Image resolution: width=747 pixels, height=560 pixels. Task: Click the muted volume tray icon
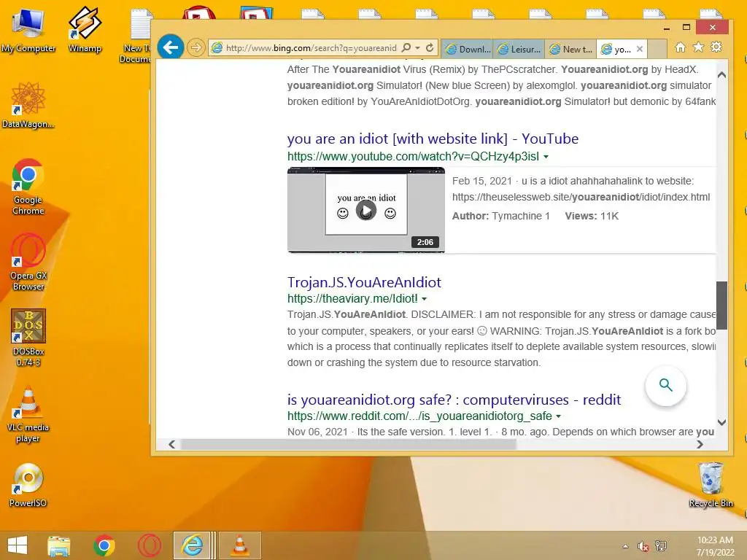coord(643,546)
